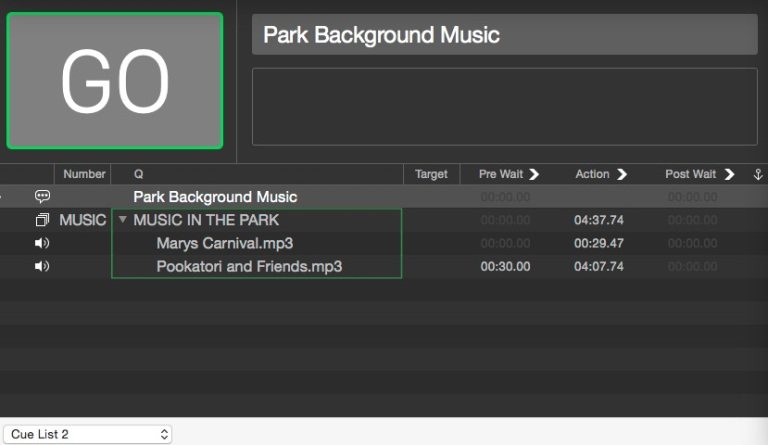Viewport: 768px width, 445px height.
Task: Click the memo cue speech bubble icon
Action: pos(42,197)
